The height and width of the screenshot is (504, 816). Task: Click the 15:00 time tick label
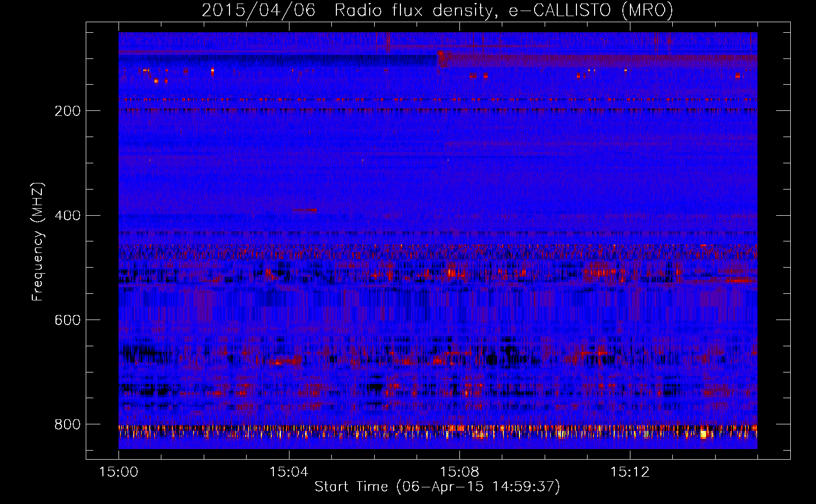[x=119, y=472]
